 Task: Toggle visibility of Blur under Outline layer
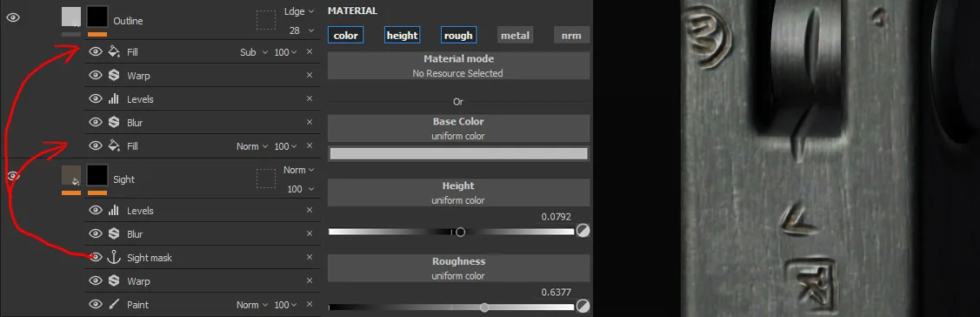pyautogui.click(x=95, y=122)
